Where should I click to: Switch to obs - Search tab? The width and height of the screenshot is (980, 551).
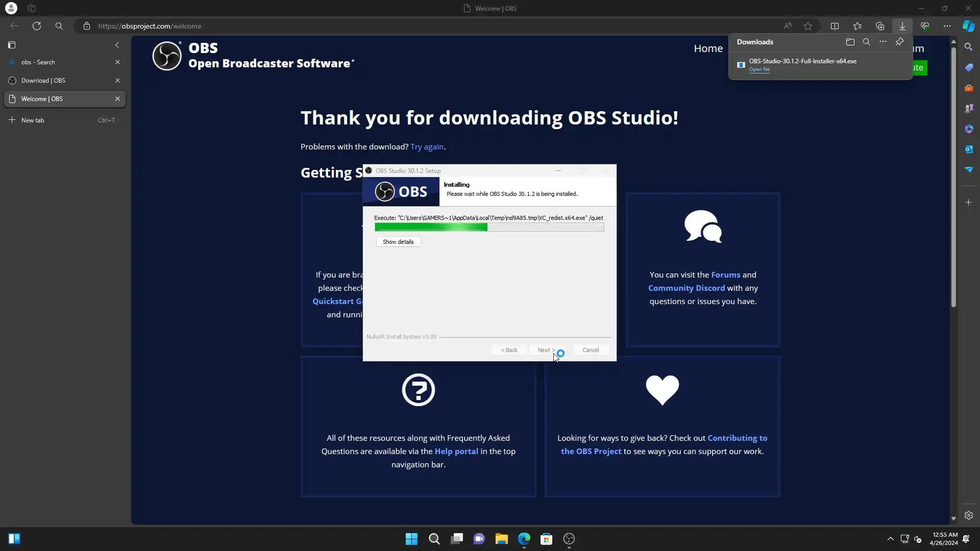pos(38,62)
